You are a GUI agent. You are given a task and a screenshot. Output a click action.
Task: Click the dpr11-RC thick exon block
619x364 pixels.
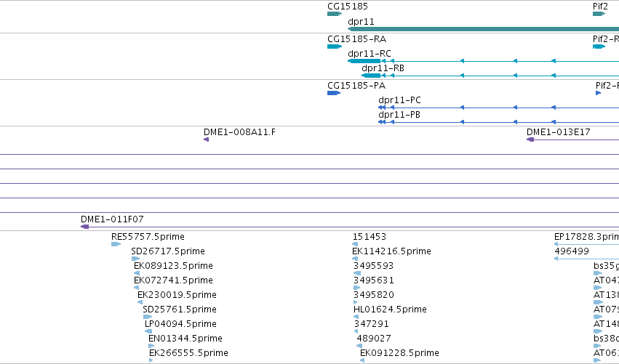tap(364, 61)
